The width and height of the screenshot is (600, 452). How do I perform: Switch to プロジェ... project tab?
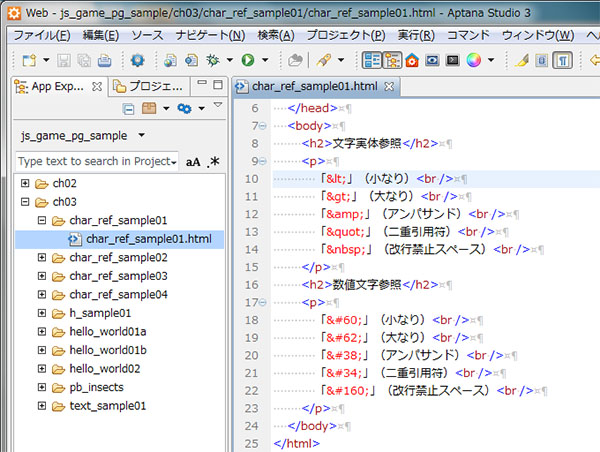(x=148, y=87)
